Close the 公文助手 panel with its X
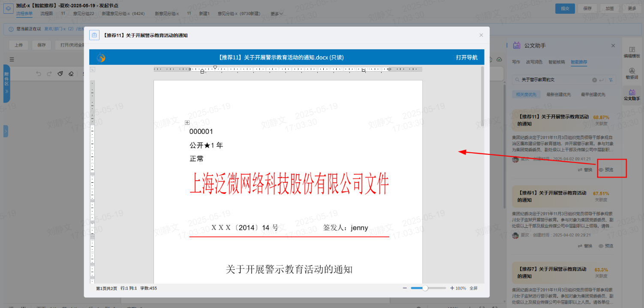The height and width of the screenshot is (308, 644). click(613, 45)
